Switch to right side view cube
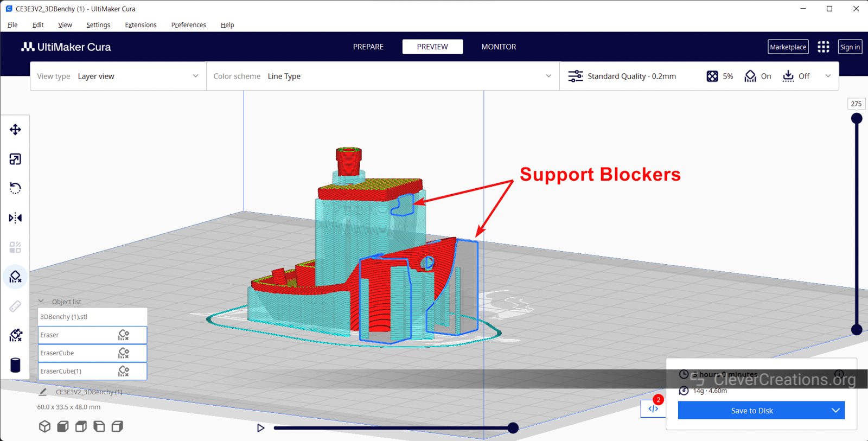Image resolution: width=868 pixels, height=441 pixels. (117, 426)
